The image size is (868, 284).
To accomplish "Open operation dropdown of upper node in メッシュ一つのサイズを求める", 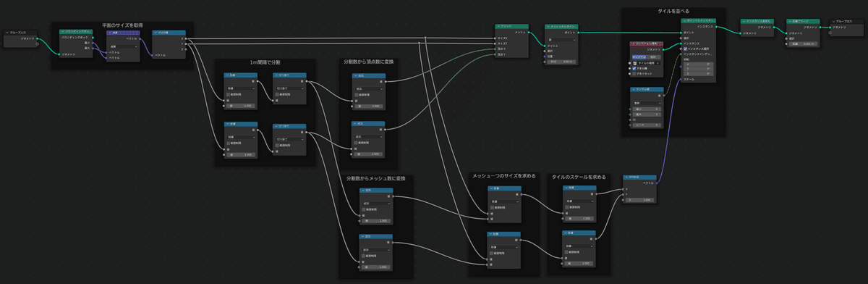I will tap(505, 201).
